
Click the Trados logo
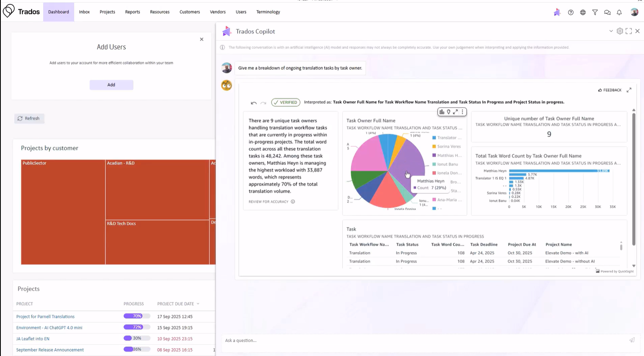point(21,11)
